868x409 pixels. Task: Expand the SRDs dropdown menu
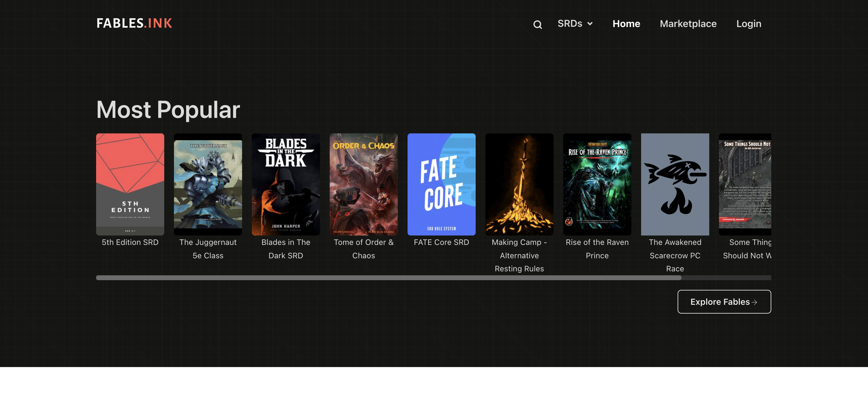click(x=575, y=24)
